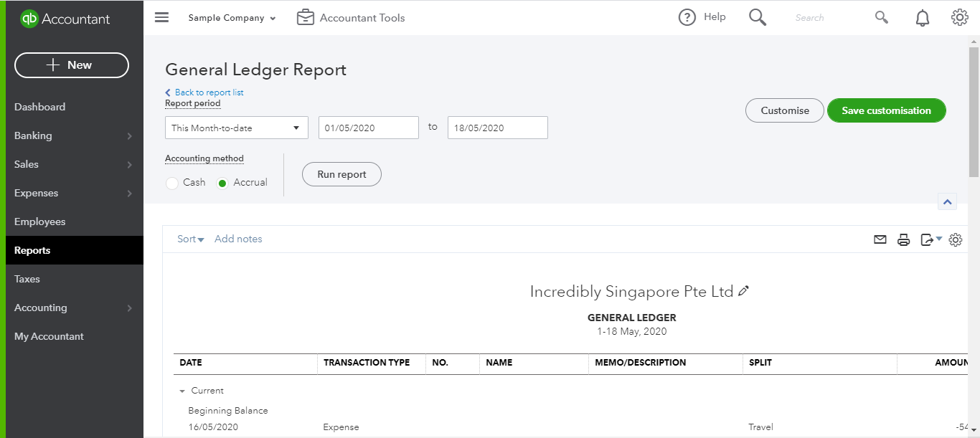This screenshot has width=980, height=438.
Task: Click Save customisation button
Action: click(887, 110)
